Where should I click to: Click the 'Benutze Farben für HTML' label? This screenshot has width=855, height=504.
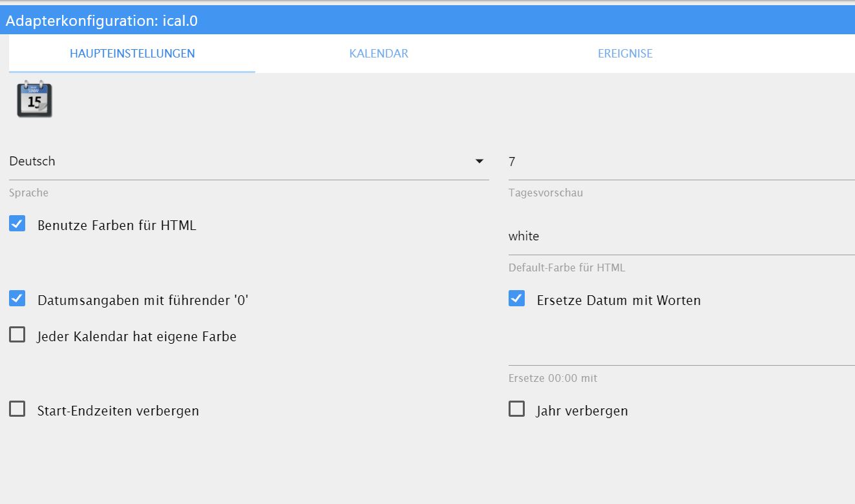(x=117, y=226)
